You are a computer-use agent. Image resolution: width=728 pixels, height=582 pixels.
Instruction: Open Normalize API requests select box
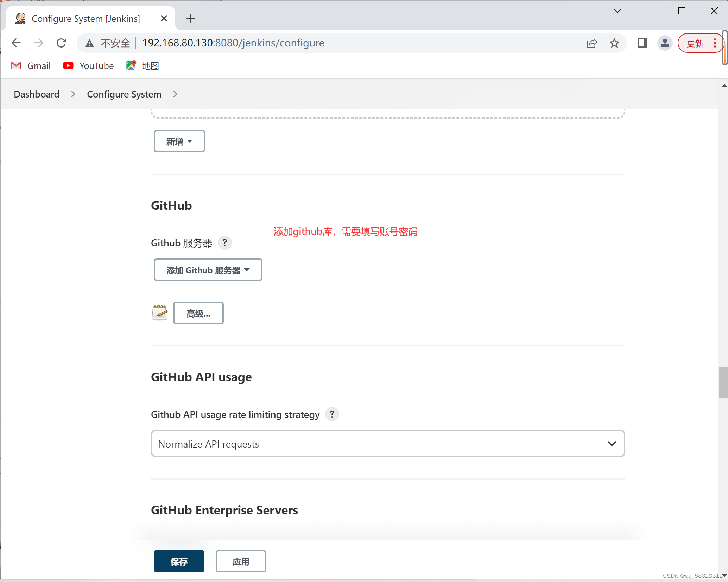tap(387, 444)
